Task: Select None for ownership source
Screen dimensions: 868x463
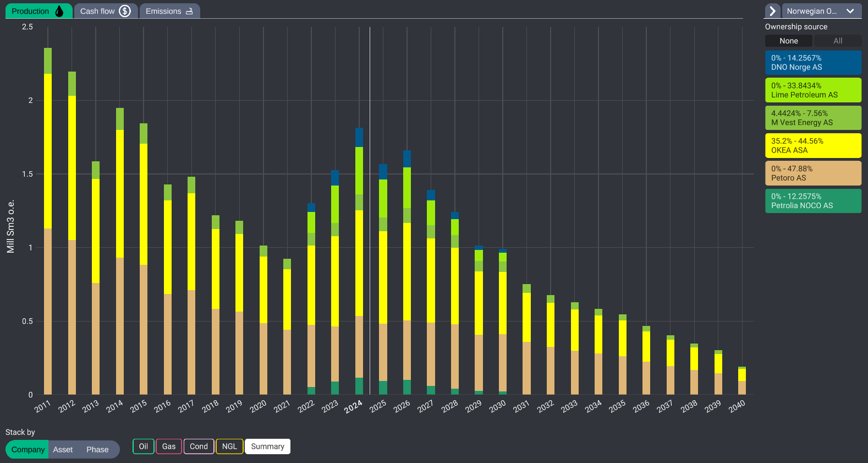Action: pyautogui.click(x=788, y=41)
